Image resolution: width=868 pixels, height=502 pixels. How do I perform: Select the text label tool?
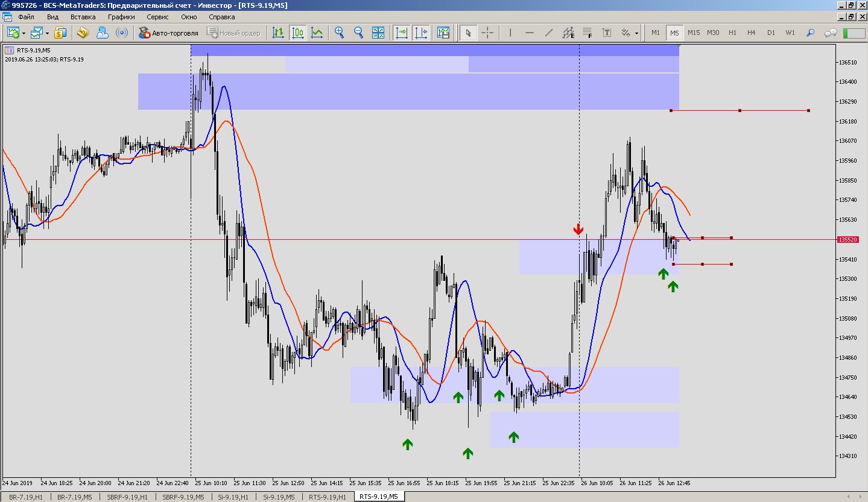pos(607,33)
